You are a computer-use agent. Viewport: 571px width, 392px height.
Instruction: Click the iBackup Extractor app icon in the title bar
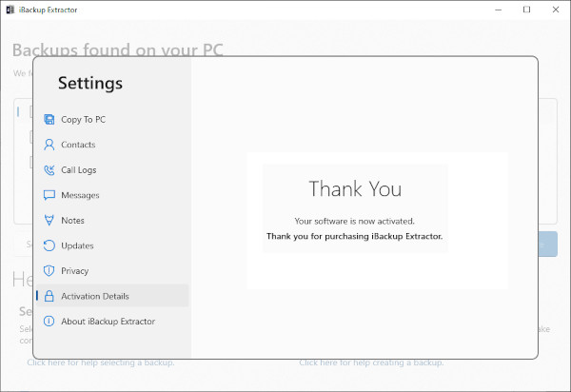(x=10, y=10)
